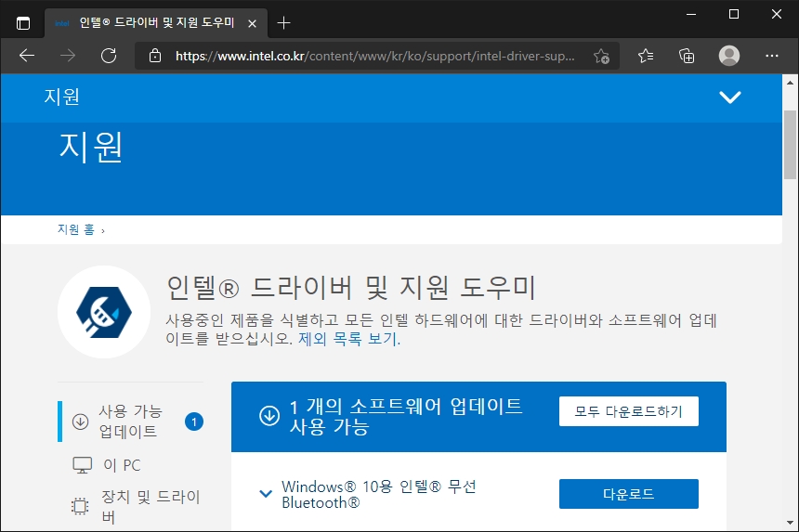Click the forward navigation arrow
Image resolution: width=799 pixels, height=532 pixels.
tap(67, 56)
